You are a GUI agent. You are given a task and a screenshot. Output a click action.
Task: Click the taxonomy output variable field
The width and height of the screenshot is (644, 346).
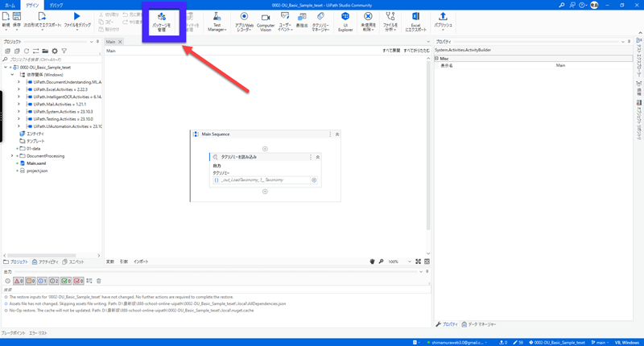261,179
